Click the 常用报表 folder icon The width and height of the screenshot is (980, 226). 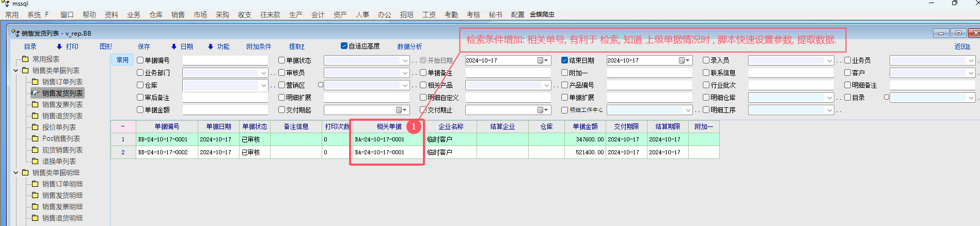click(25, 59)
